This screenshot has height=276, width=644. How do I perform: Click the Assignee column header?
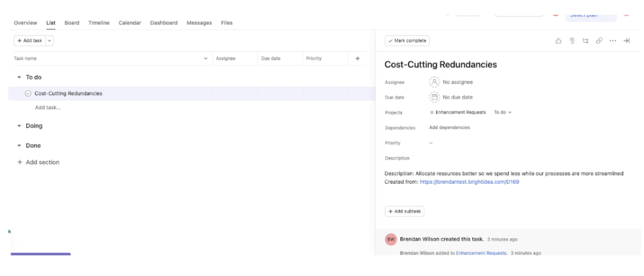click(x=226, y=59)
